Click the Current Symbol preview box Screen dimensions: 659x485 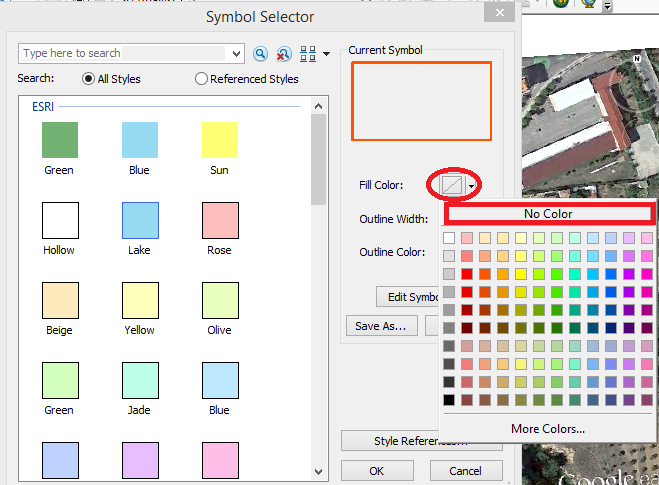(x=422, y=101)
